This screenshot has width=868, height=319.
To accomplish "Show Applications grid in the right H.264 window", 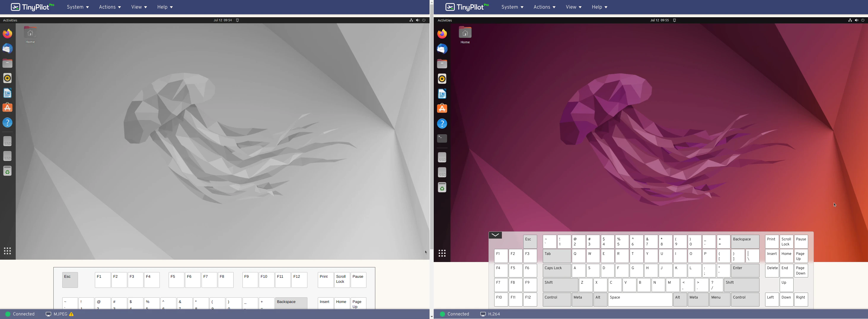I will (442, 253).
